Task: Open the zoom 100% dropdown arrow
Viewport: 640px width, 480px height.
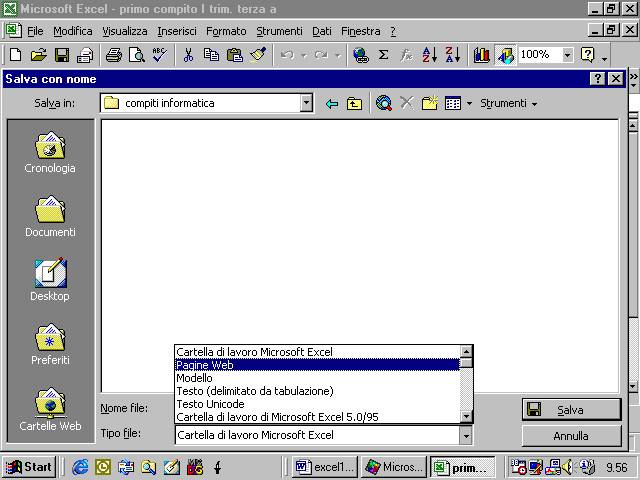Action: (x=567, y=55)
